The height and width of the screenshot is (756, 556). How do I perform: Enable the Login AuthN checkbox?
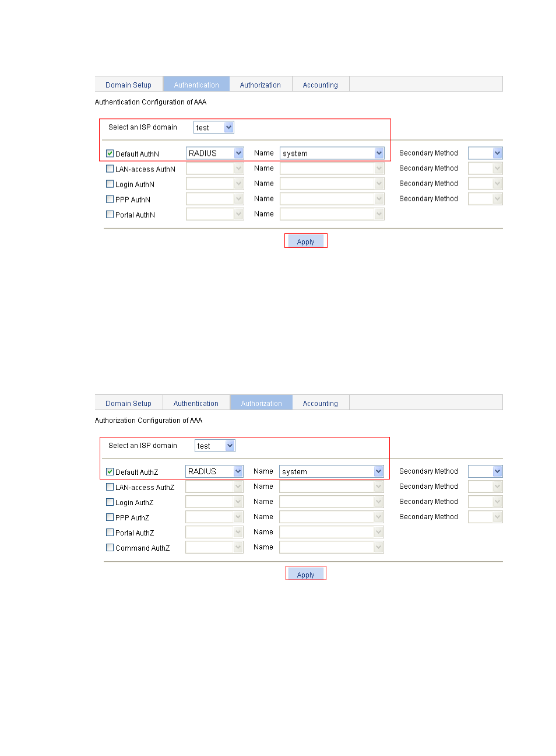[x=110, y=184]
